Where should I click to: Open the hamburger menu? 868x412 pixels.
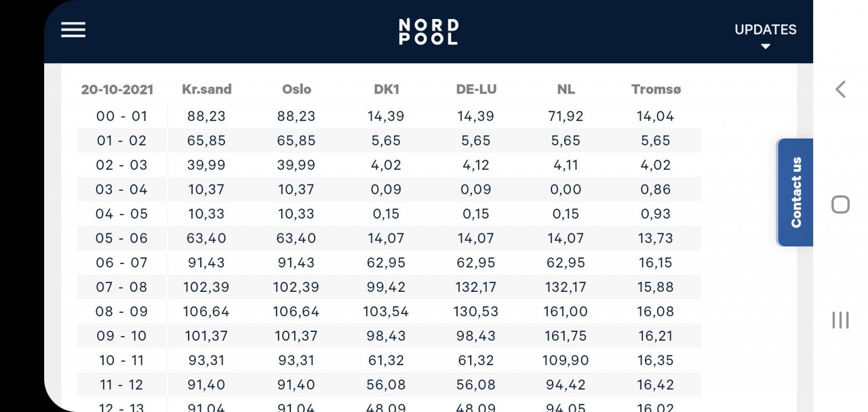73,30
